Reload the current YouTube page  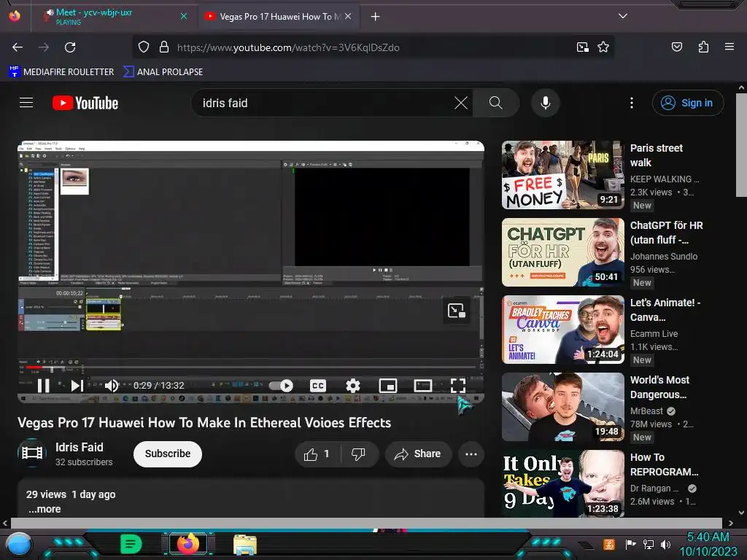click(70, 47)
